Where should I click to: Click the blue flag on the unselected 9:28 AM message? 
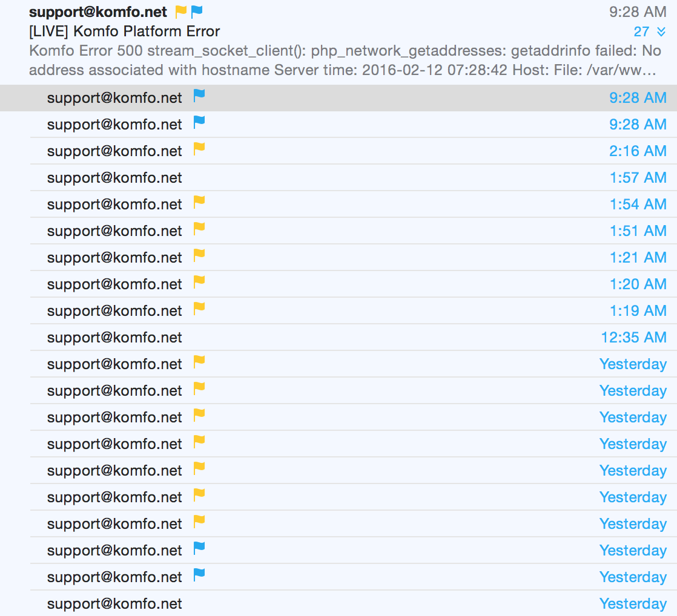coord(199,122)
